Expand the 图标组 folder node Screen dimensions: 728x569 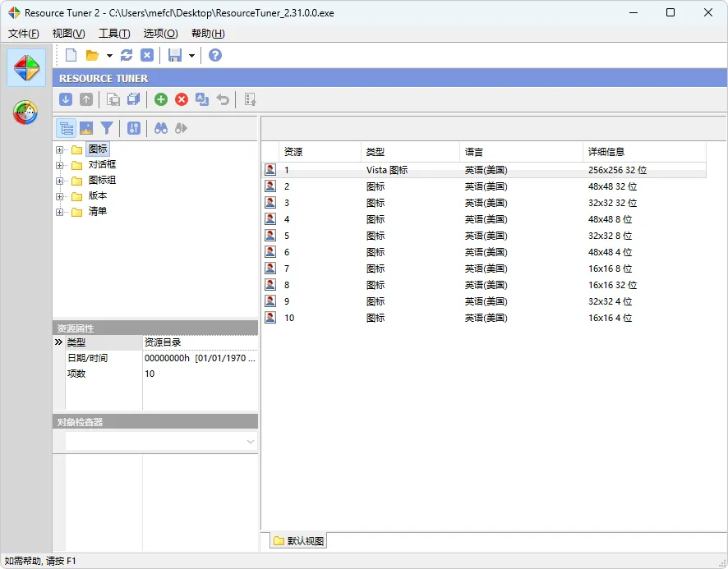(59, 181)
